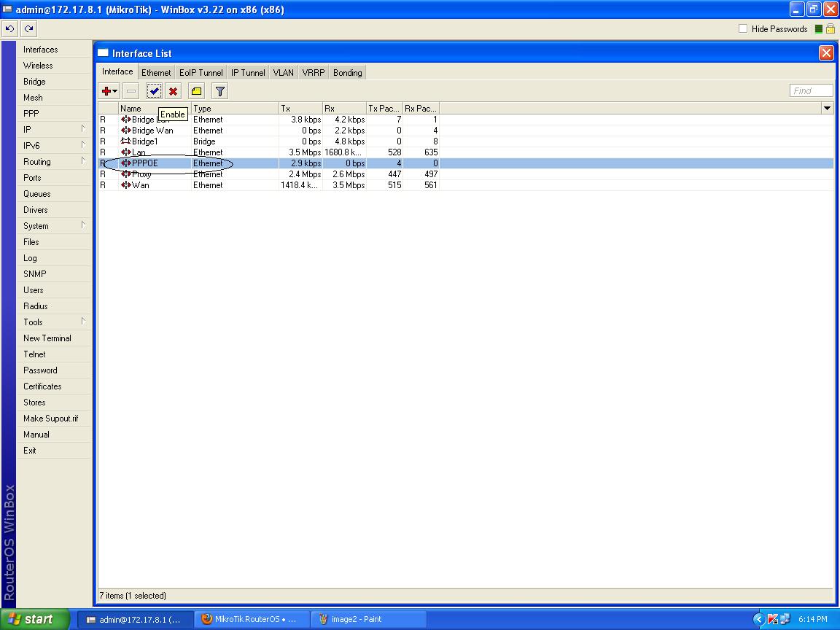
Task: Select the Proxy interface row
Action: [465, 174]
